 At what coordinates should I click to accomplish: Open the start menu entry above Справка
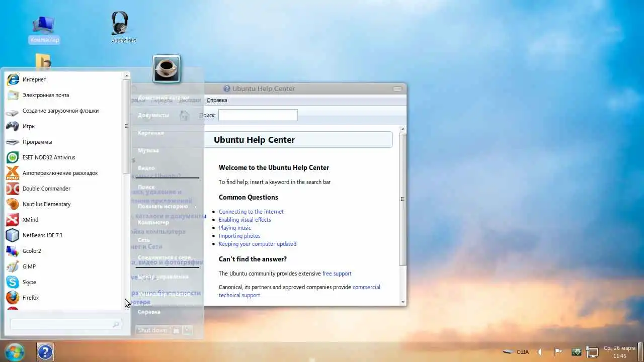click(164, 294)
